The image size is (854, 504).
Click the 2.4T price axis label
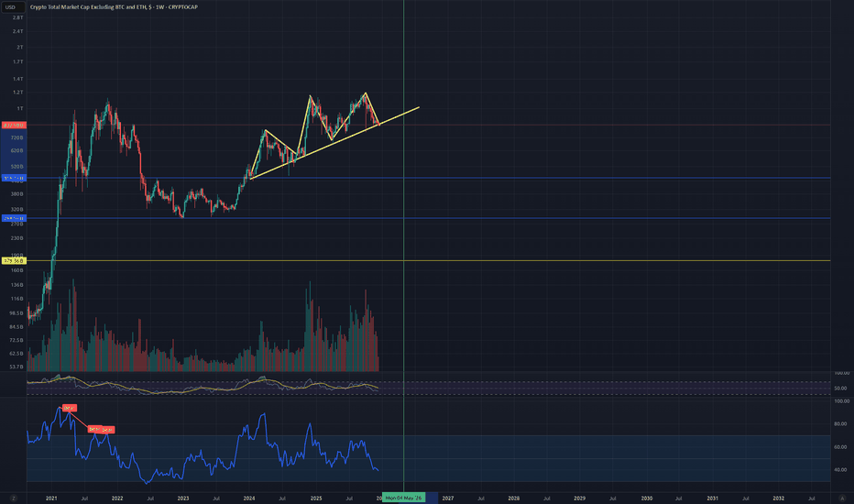click(18, 31)
